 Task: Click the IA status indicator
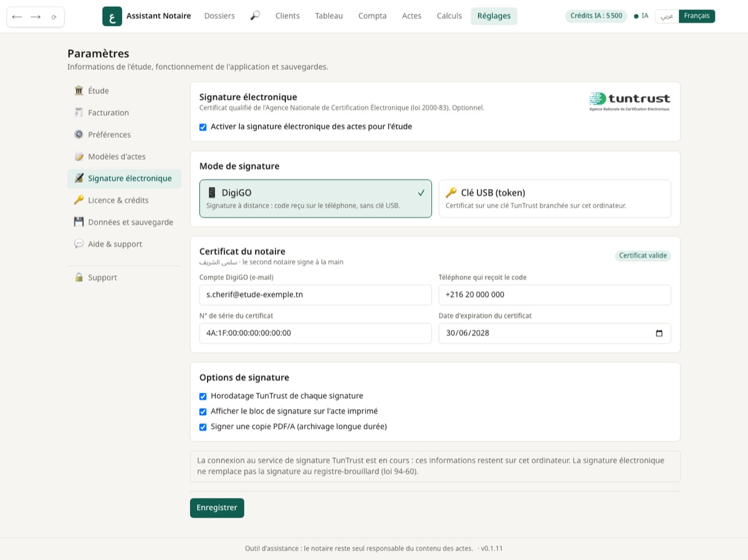click(x=641, y=16)
